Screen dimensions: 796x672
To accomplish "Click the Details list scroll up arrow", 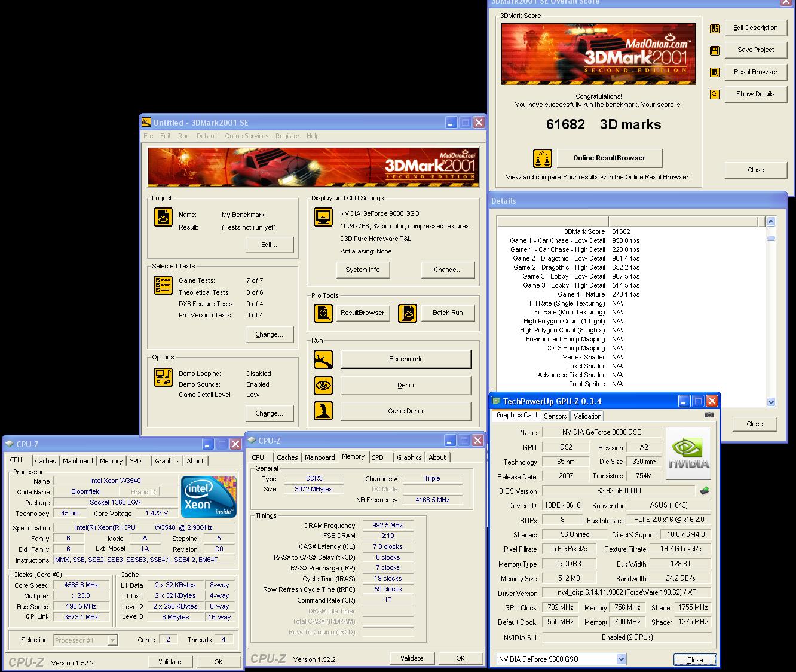I will (771, 222).
